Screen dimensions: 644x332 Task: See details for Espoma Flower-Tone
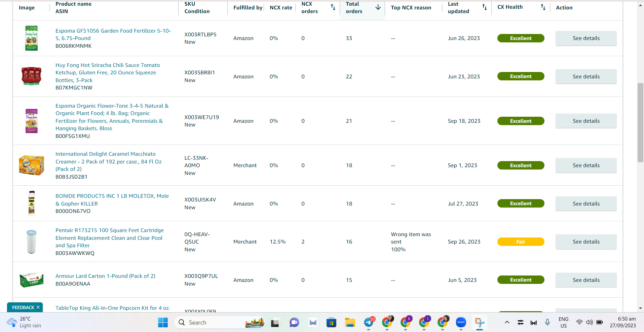586,121
